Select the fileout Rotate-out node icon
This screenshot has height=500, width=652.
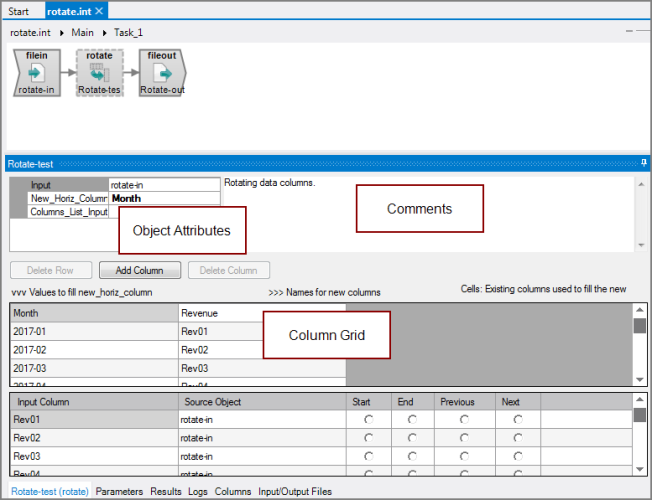163,73
